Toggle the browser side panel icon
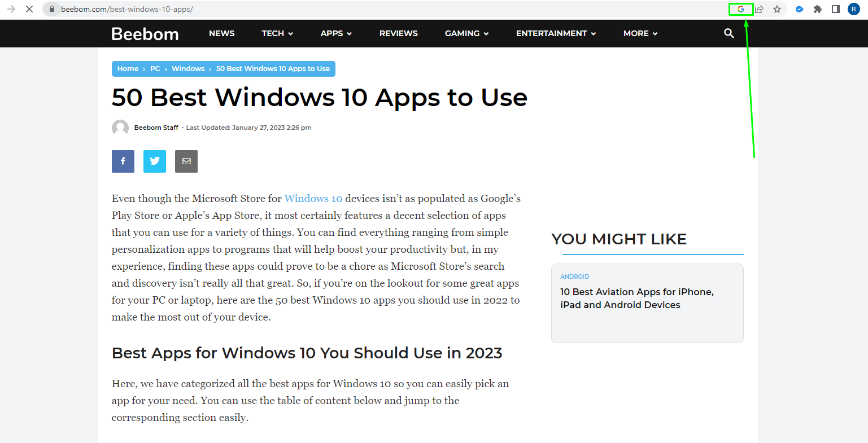This screenshot has width=868, height=443. pos(836,9)
